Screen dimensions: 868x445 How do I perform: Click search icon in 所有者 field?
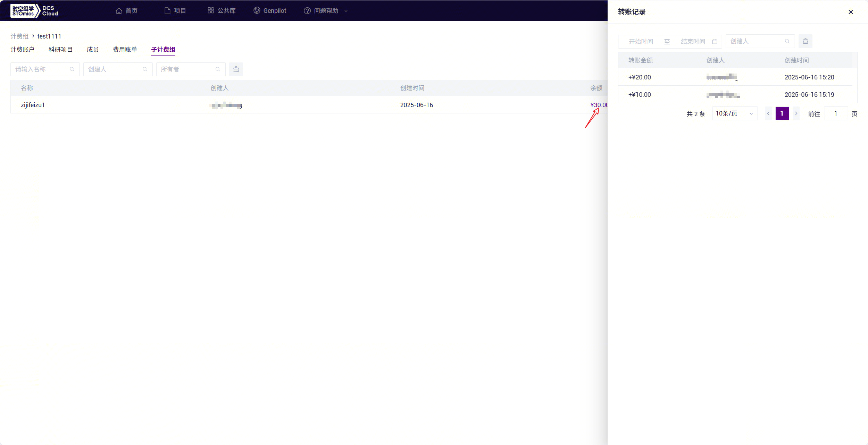[x=218, y=69]
